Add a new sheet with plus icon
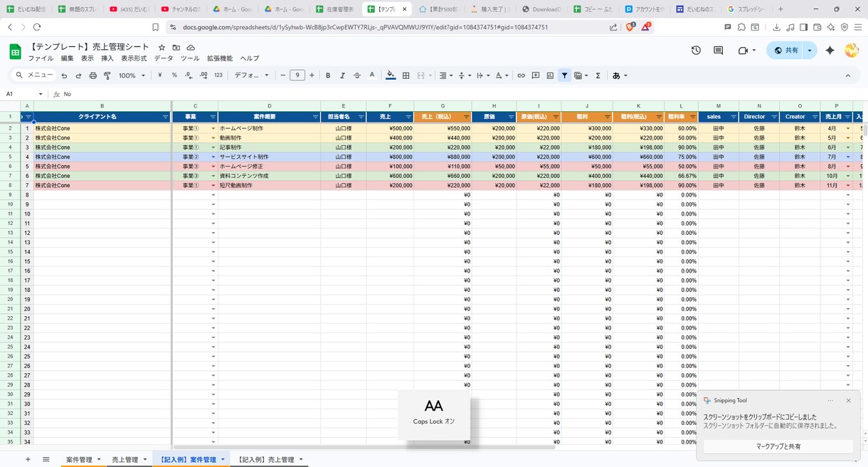This screenshot has width=868, height=467. tap(28, 460)
